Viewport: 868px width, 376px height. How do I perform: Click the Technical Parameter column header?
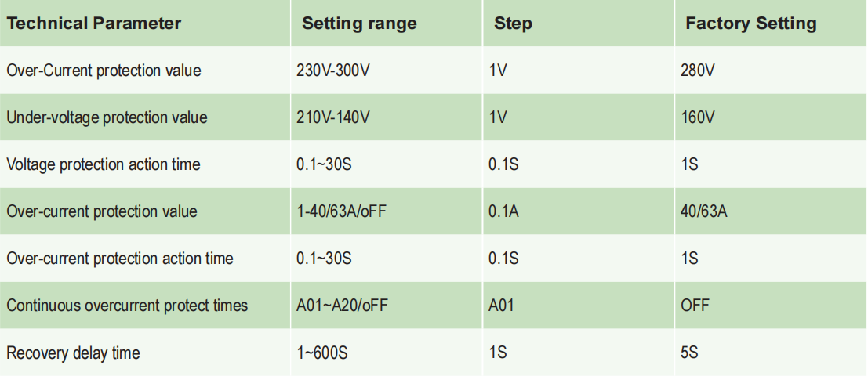click(x=94, y=23)
